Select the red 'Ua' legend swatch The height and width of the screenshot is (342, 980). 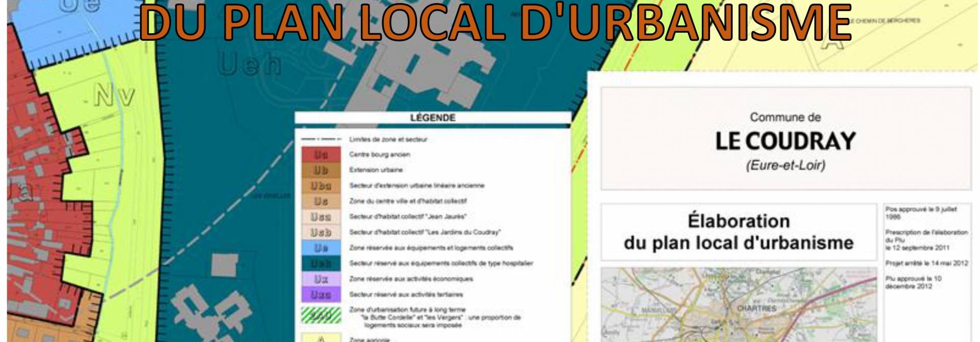(x=321, y=155)
